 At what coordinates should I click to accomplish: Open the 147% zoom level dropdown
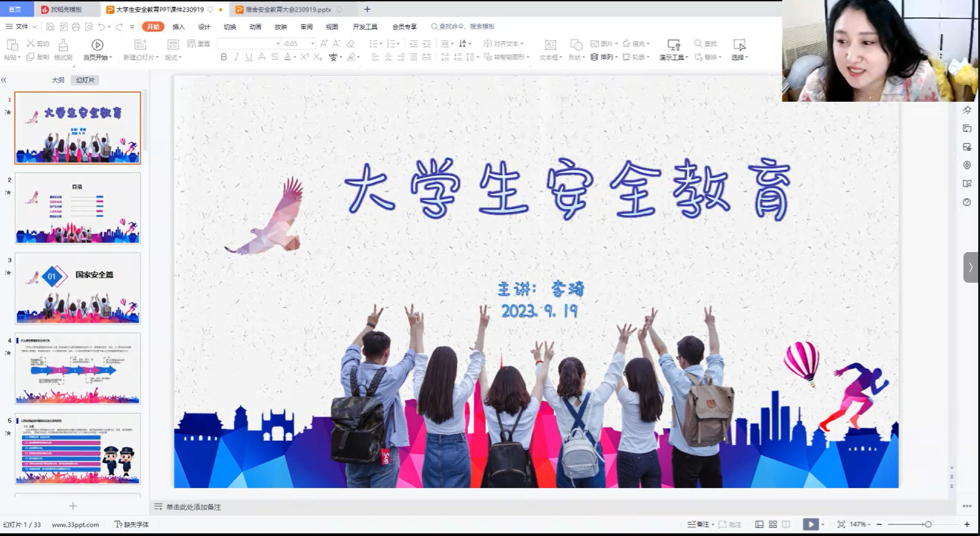(x=860, y=524)
